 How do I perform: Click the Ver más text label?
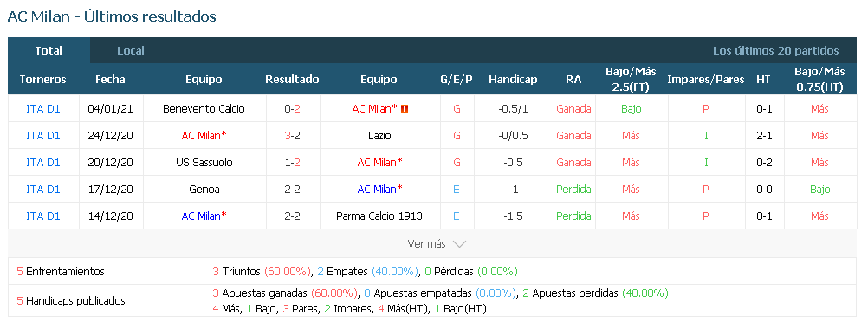427,244
